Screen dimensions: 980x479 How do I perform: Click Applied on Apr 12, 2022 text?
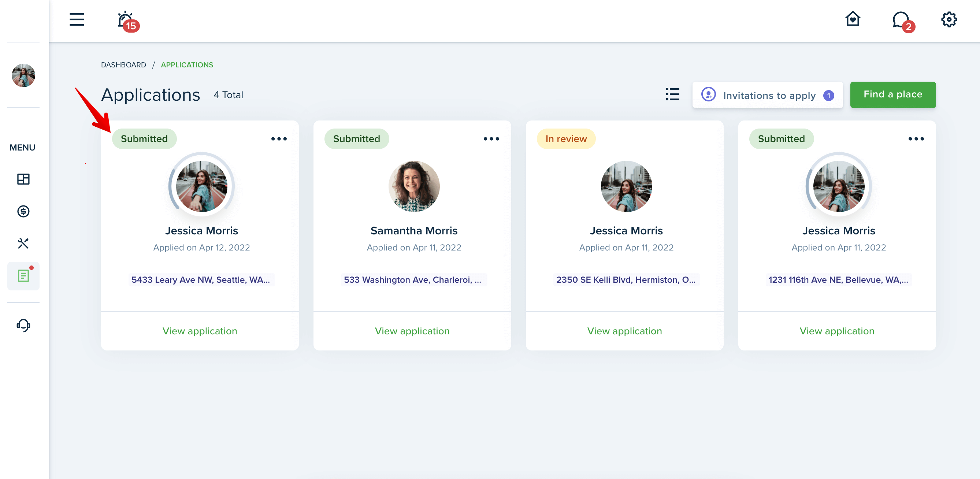[202, 248]
